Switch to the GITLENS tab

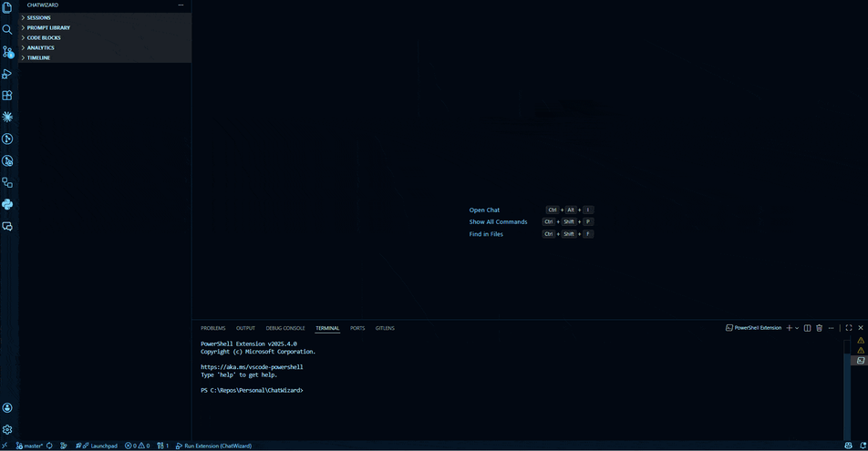(385, 328)
